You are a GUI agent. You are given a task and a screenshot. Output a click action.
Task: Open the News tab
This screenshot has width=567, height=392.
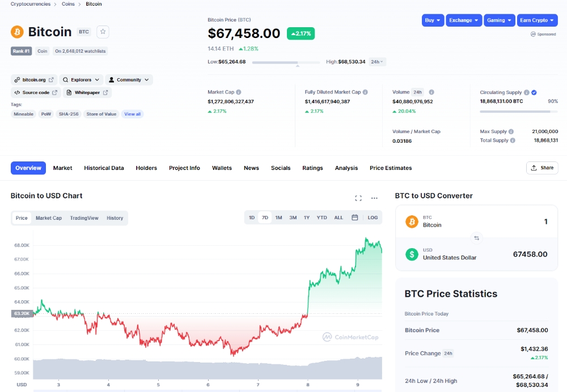click(251, 168)
